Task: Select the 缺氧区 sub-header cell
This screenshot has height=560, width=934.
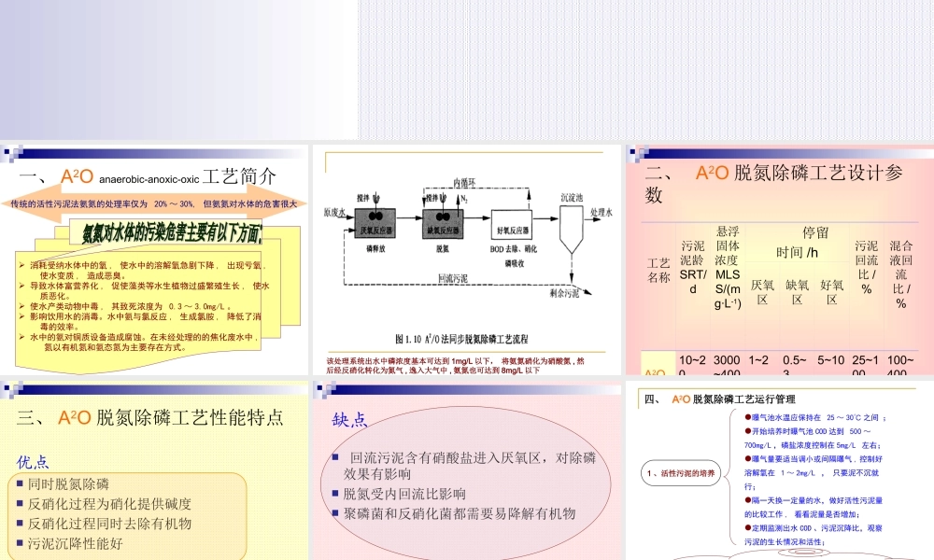Action: click(797, 292)
